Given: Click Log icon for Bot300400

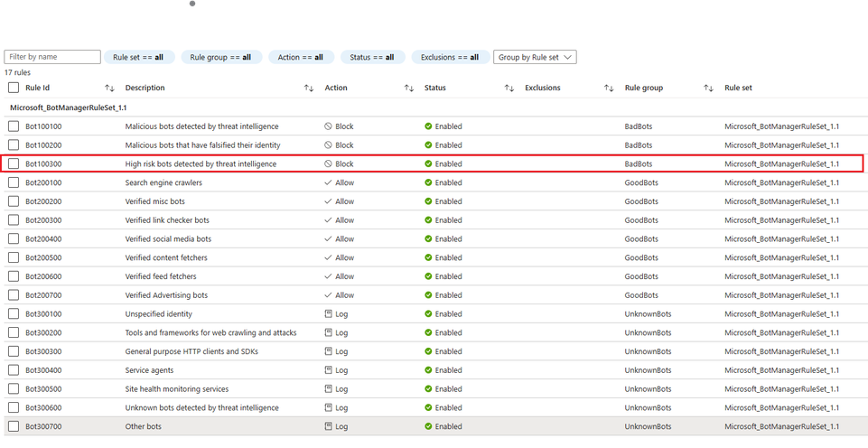Looking at the screenshot, I should tap(328, 370).
